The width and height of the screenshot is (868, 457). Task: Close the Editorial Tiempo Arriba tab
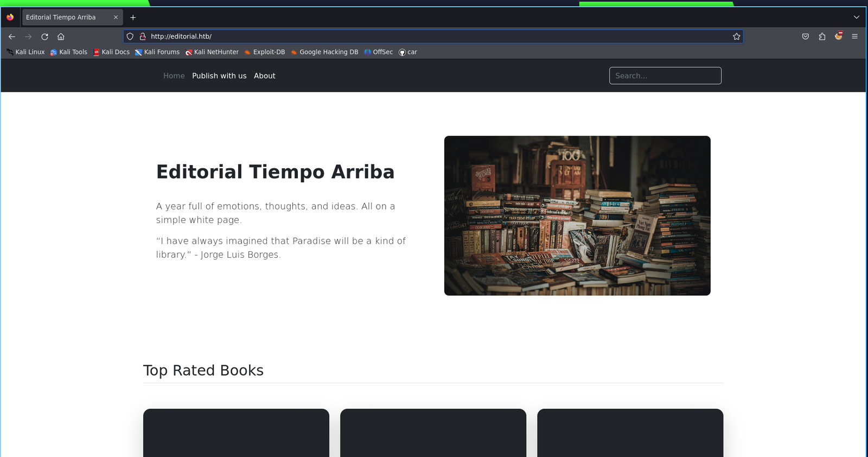tap(116, 17)
